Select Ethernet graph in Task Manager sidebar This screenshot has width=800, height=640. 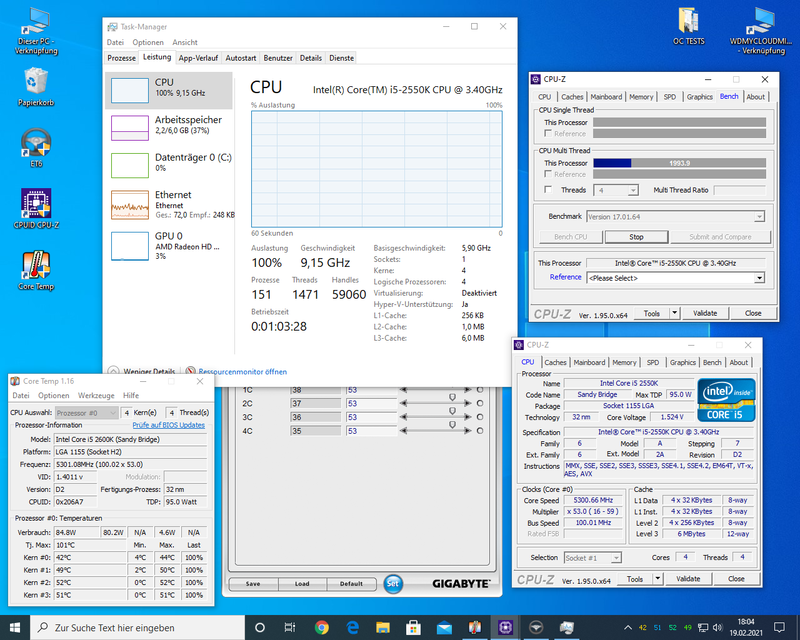point(130,205)
